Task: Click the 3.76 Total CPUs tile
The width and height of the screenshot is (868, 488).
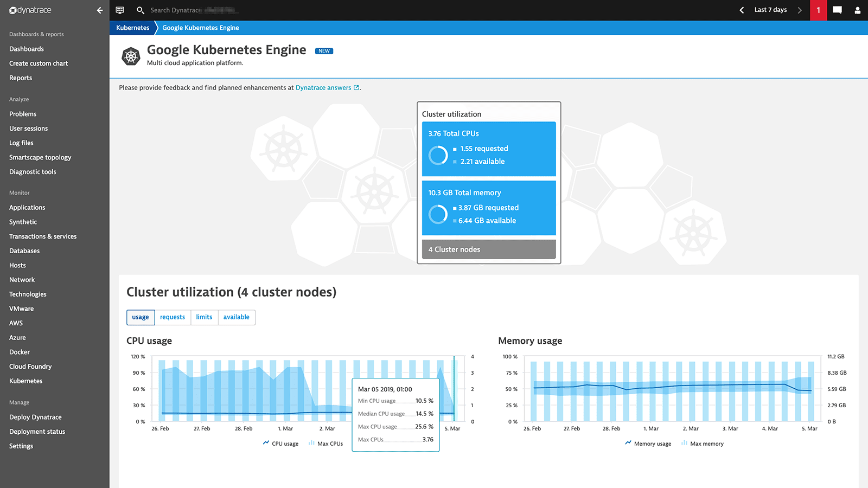Action: pos(489,149)
